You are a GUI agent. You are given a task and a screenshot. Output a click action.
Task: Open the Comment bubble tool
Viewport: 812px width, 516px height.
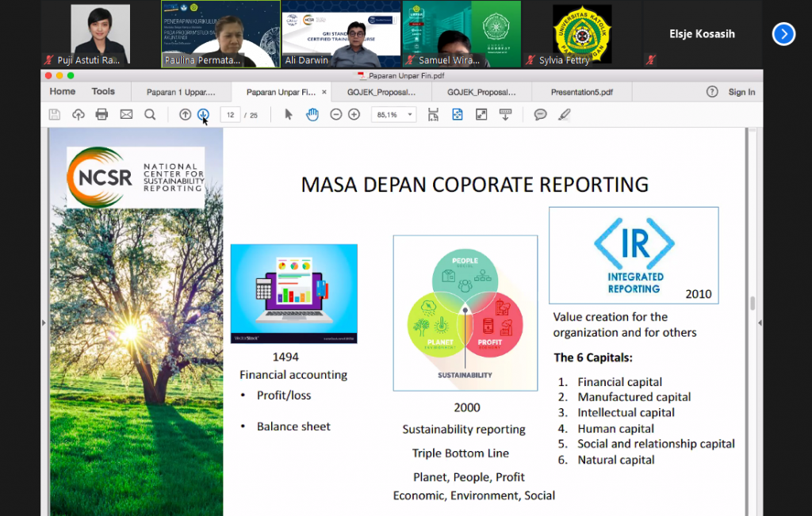tap(541, 114)
